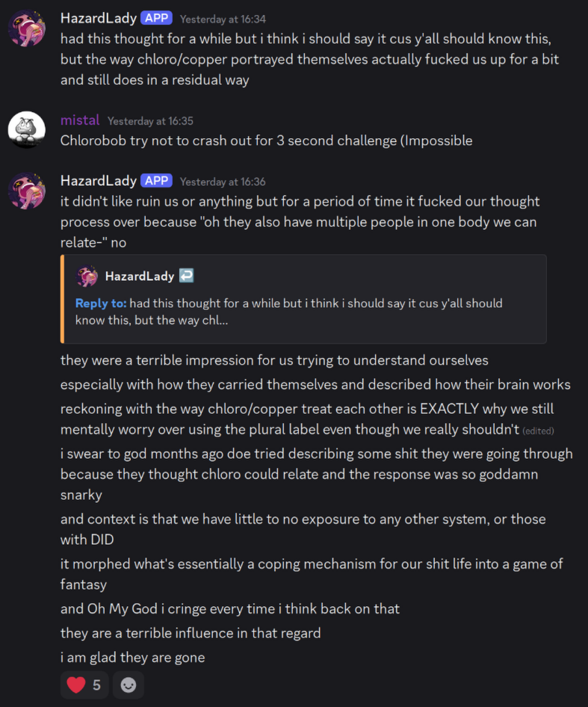Toggle the heart reaction with count 5

(84, 685)
